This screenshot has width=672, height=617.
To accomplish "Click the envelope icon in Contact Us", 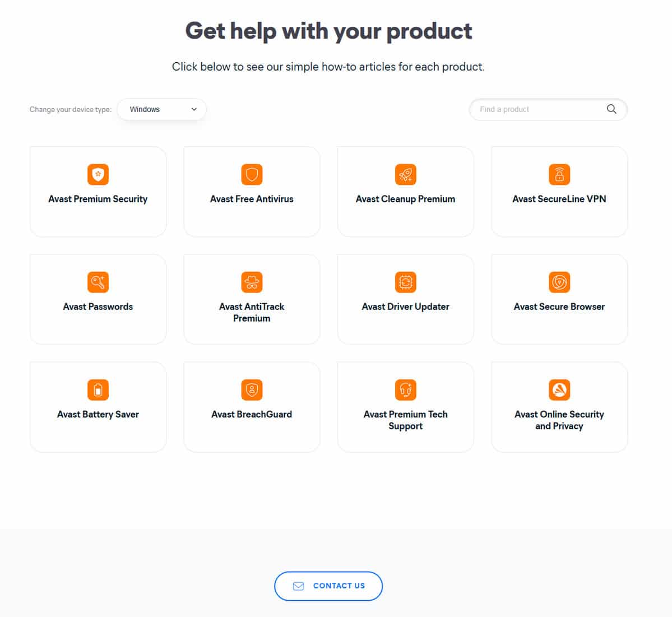I will pyautogui.click(x=299, y=586).
